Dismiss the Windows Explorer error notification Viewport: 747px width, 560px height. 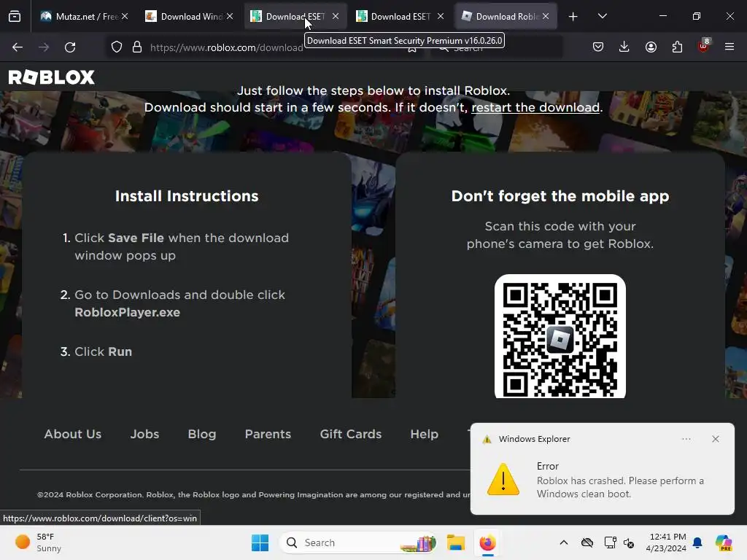pos(716,439)
